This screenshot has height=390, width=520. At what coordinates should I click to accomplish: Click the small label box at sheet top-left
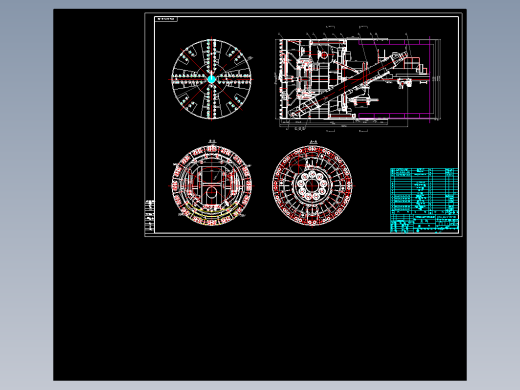pyautogui.click(x=166, y=19)
